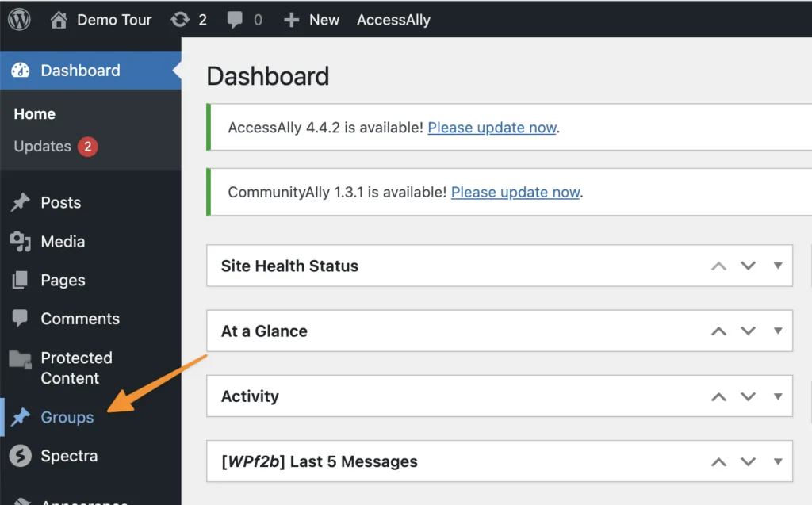Open the At a Glance panel options arrow
812x505 pixels.
pyautogui.click(x=777, y=331)
